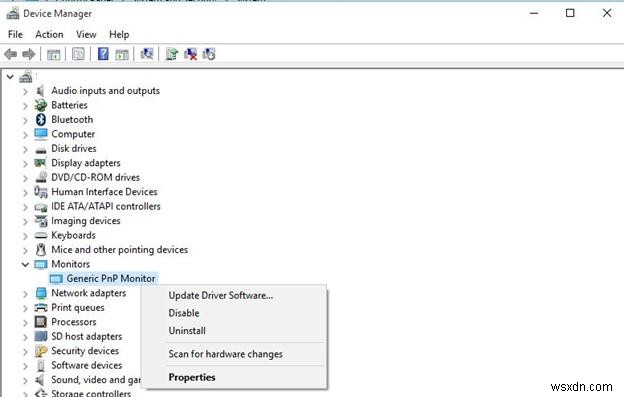Screen dimensions: 624x397
Task: Click the Processors chip icon
Action: [x=41, y=322]
